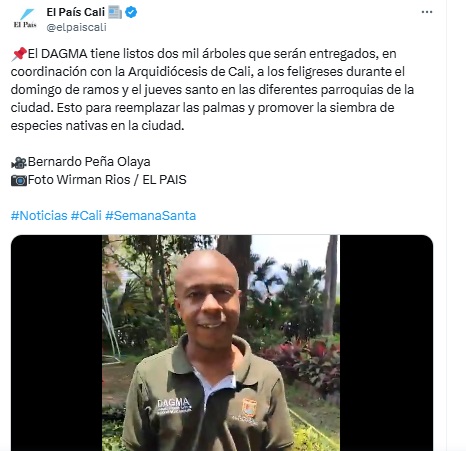
Task: Open the El País profile avatar
Action: click(x=25, y=19)
